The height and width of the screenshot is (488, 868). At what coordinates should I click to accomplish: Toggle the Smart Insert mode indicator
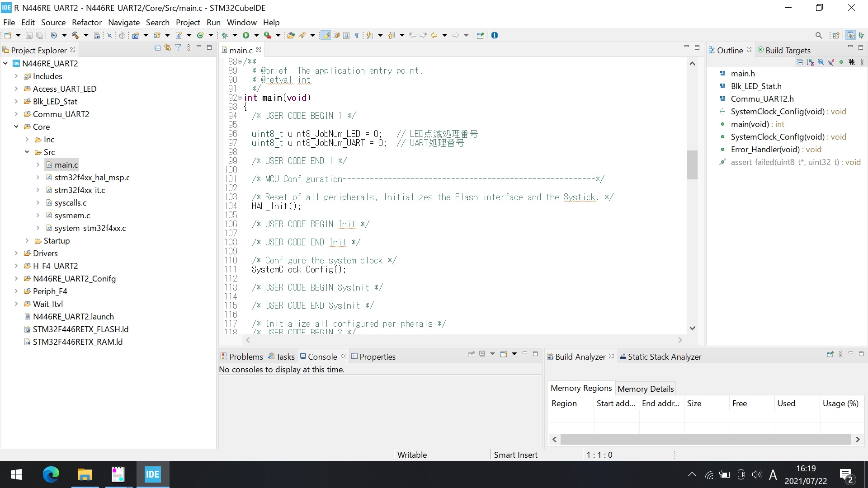[516, 455]
